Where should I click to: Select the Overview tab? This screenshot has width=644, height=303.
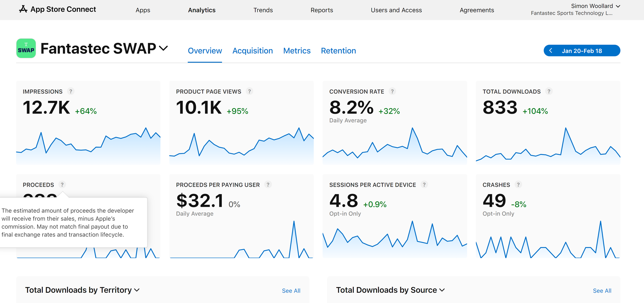tap(205, 51)
